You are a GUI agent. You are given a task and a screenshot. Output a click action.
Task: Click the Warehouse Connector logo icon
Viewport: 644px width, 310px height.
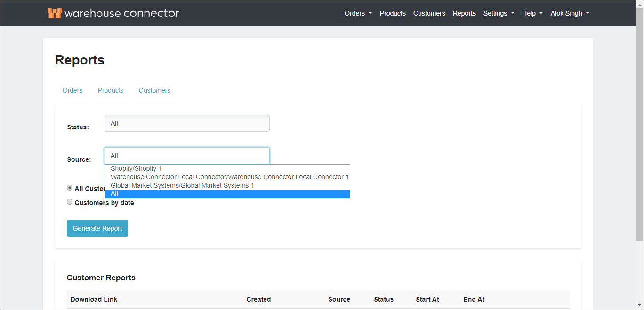click(54, 13)
